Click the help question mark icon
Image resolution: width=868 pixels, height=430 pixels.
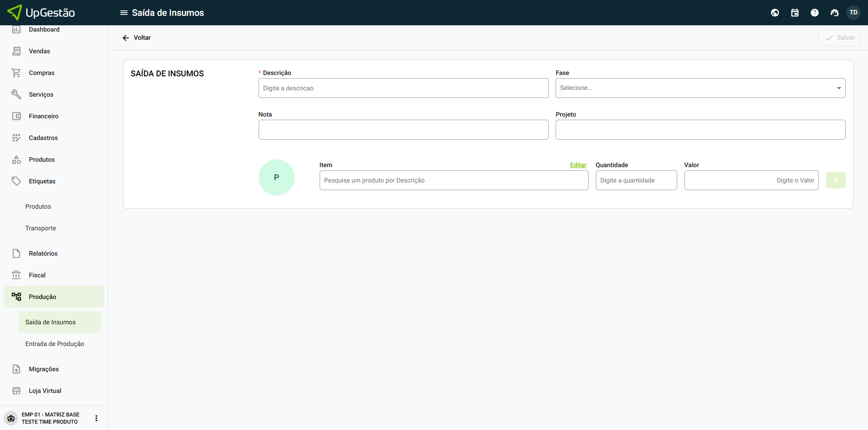click(x=815, y=13)
